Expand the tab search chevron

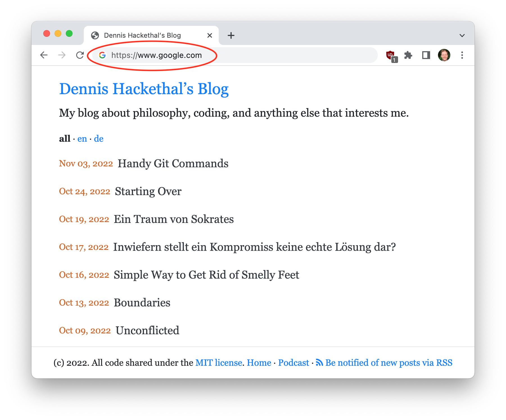coord(462,35)
